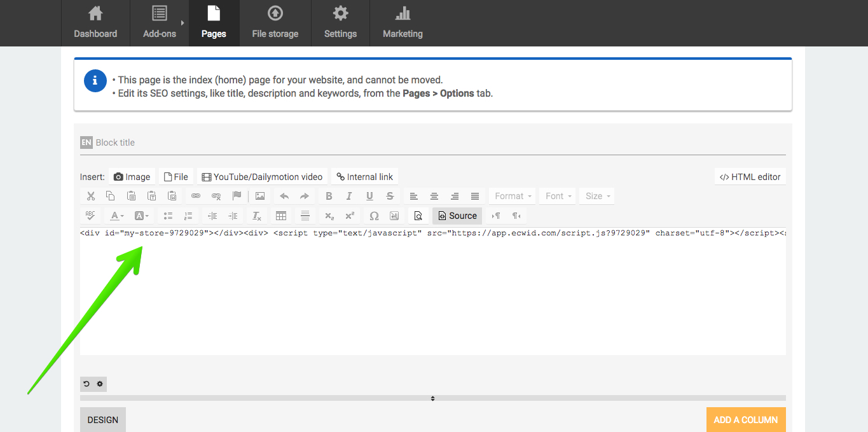Image resolution: width=868 pixels, height=432 pixels.
Task: Click into the source code text area
Action: [x=433, y=291]
